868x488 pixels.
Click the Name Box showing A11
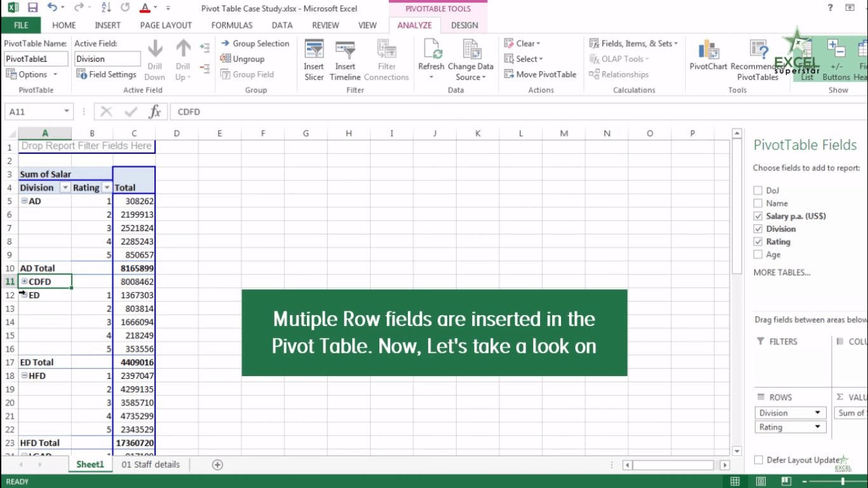tap(35, 111)
